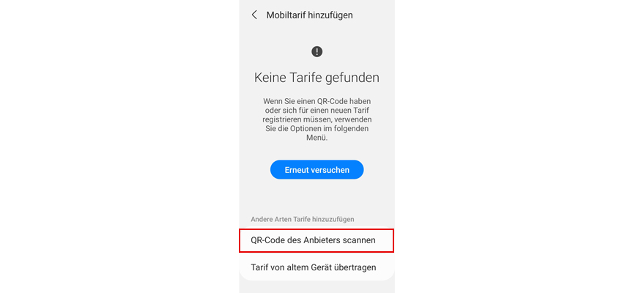Return to the previous screen via the header arrow
This screenshot has width=644, height=293.
click(x=254, y=15)
